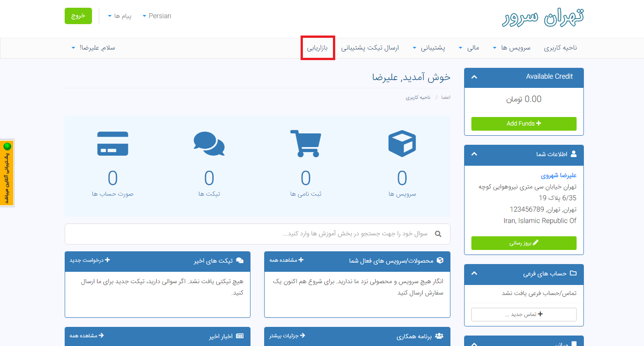Viewport: 644px width, 346px height.
Task: Collapse the Your Info panel chevron
Action: (474, 154)
